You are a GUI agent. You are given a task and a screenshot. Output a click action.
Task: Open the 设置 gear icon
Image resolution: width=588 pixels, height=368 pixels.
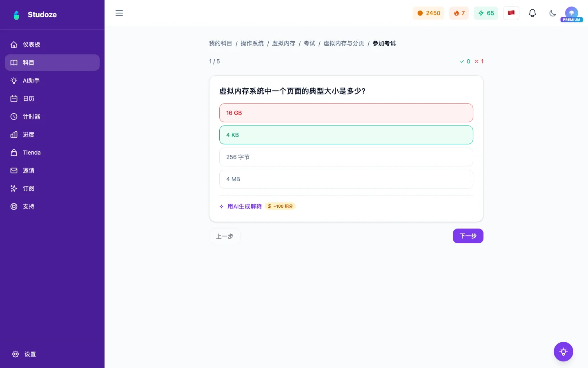pos(16,354)
